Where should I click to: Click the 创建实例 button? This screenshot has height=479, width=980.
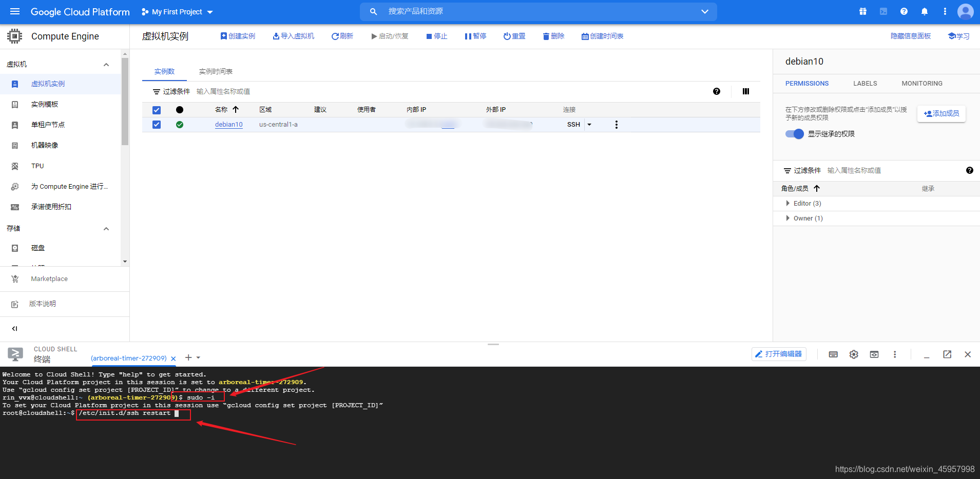coord(238,36)
